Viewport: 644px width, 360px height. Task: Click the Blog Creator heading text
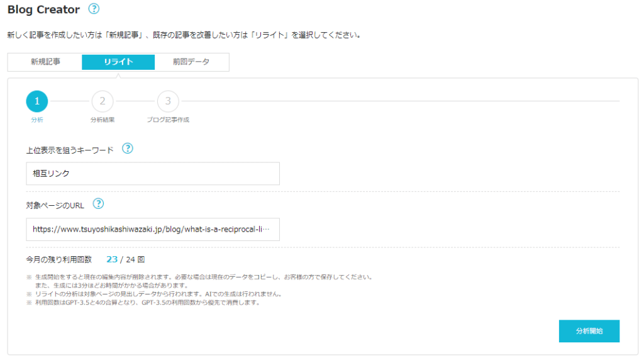[x=43, y=9]
